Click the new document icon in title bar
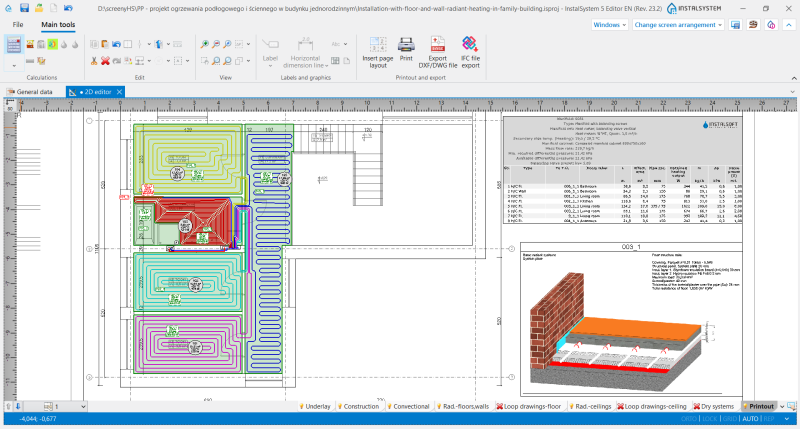800x429 pixels. [53, 8]
